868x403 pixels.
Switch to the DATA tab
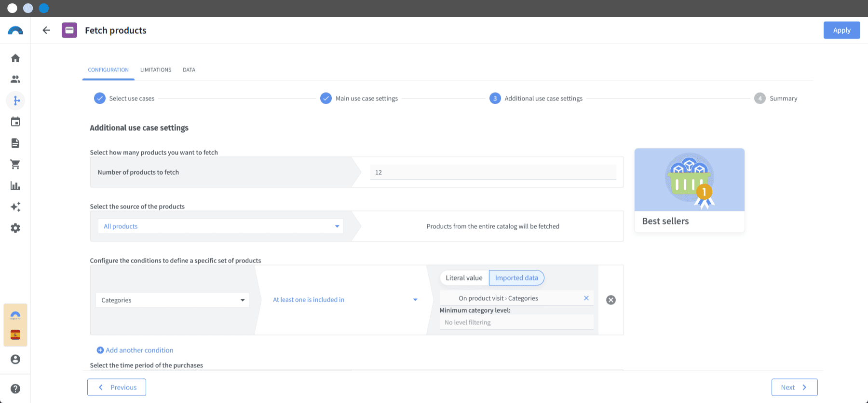[189, 70]
